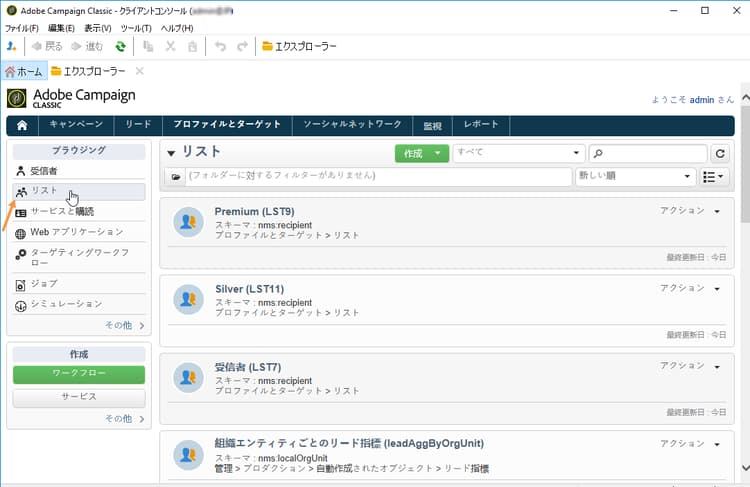Open the 作成 button dropdown arrow
750x487 pixels.
[437, 154]
